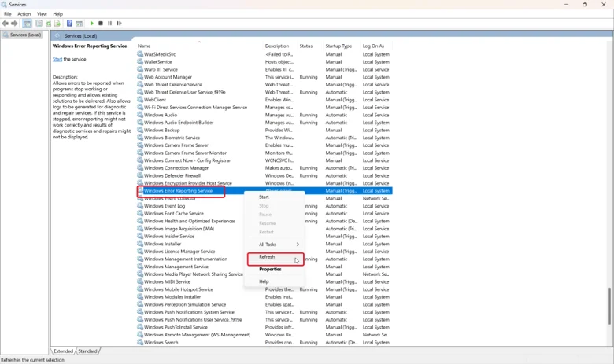Click the green Start Service play icon
Viewport: 614px width, 364px height.
pyautogui.click(x=91, y=24)
